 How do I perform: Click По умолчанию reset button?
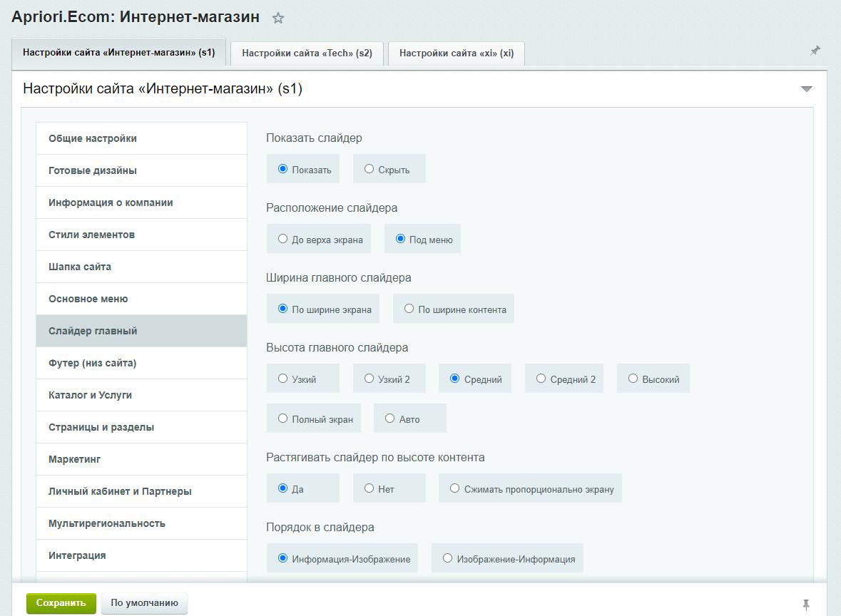point(144,603)
